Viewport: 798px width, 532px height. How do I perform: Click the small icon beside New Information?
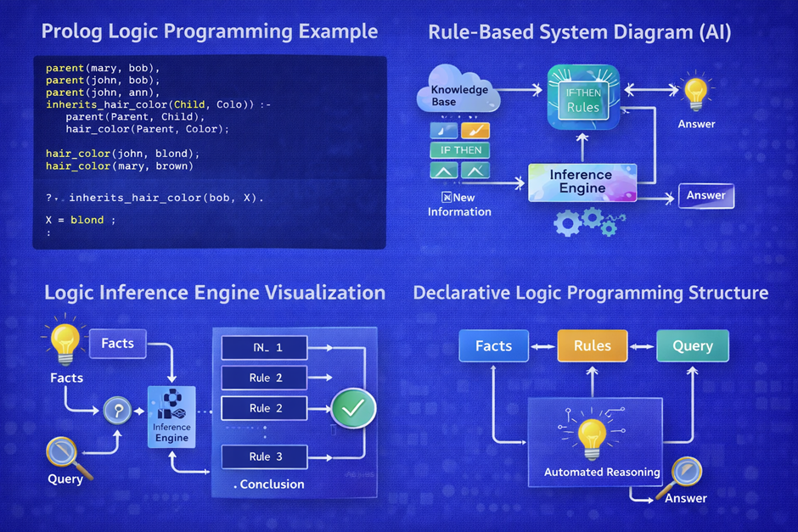(447, 198)
